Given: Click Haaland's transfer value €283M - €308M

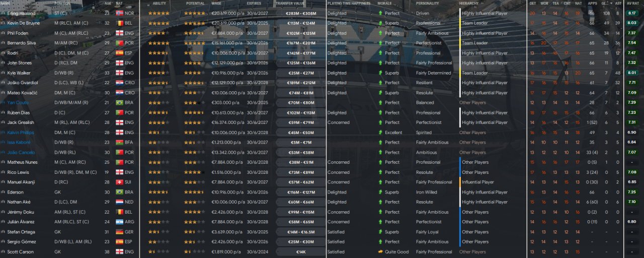Looking at the screenshot, I should point(301,13).
